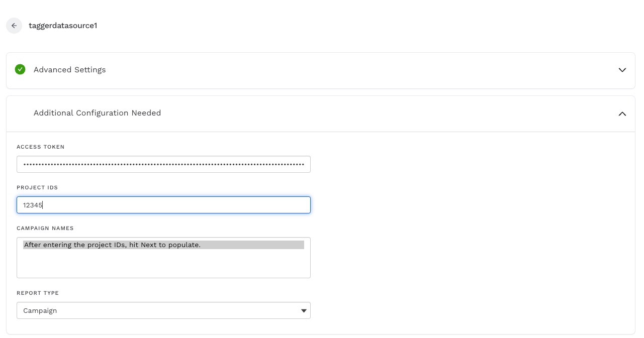Viewport: 644px width, 338px height.
Task: Click into the Project IDs field
Action: (163, 205)
